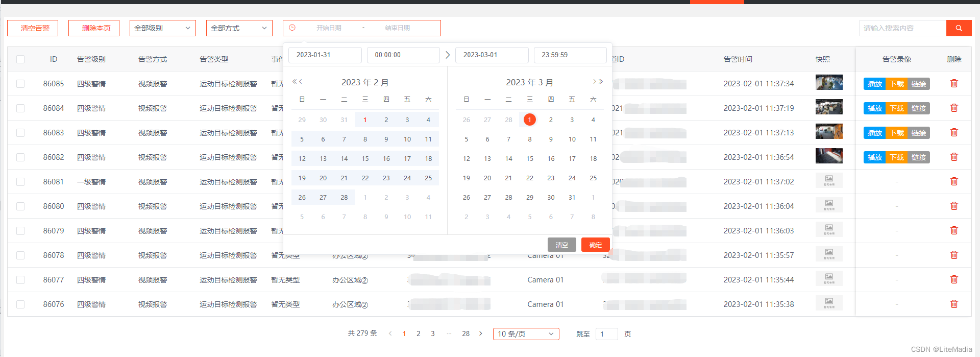Open placeholder snapshot for alarm 86080
Viewport: 980px width, 357px height.
pos(829,205)
